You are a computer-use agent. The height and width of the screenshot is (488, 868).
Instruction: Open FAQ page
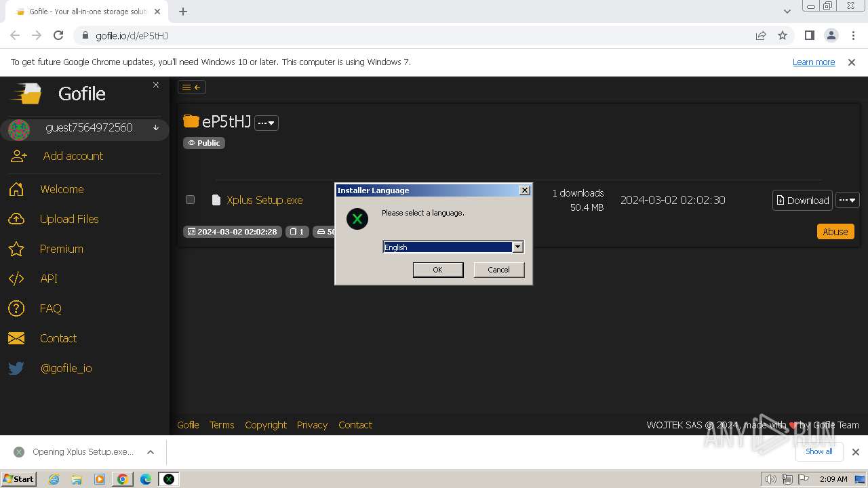(x=51, y=308)
